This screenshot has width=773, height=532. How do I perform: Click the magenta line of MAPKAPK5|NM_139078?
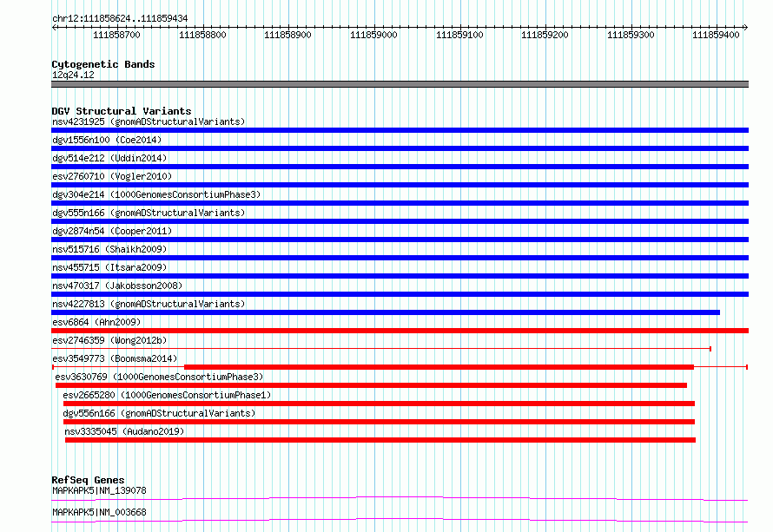point(400,498)
